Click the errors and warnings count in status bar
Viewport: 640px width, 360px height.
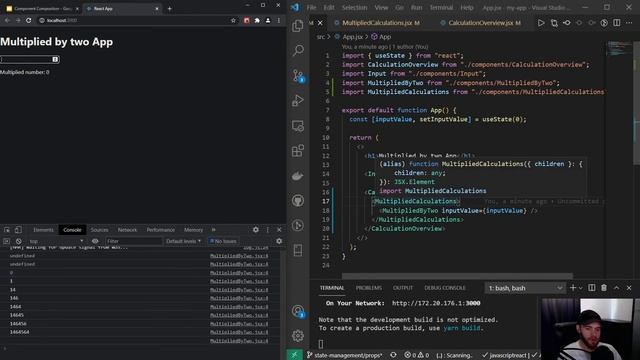416,355
